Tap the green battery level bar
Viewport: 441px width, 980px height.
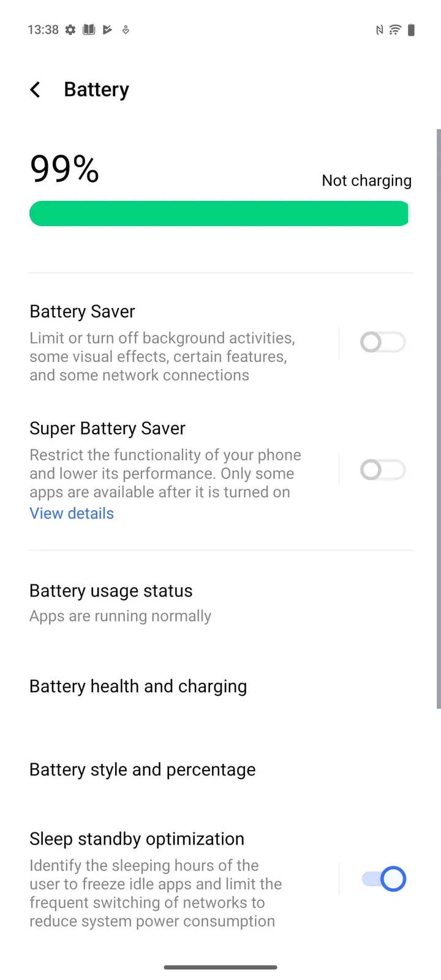click(219, 214)
